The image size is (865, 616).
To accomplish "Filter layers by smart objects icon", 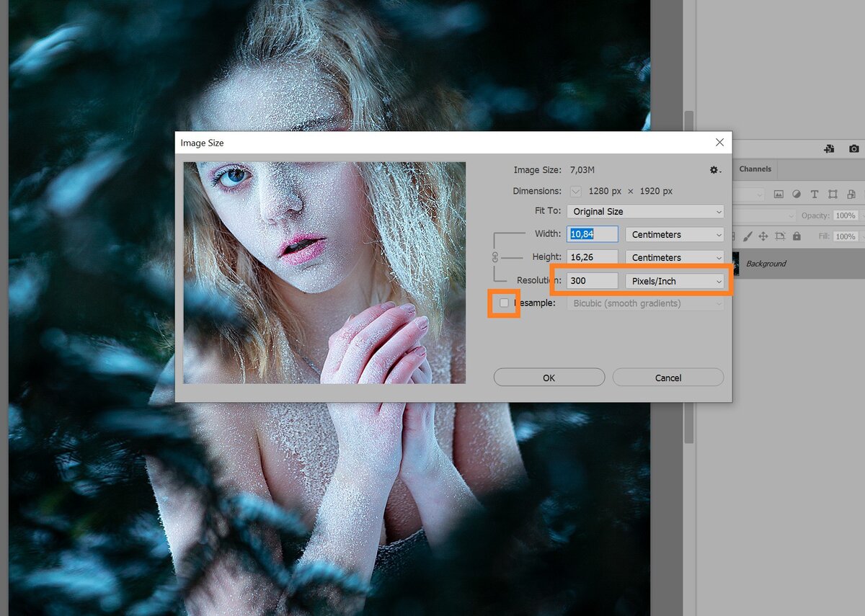I will pos(851,194).
